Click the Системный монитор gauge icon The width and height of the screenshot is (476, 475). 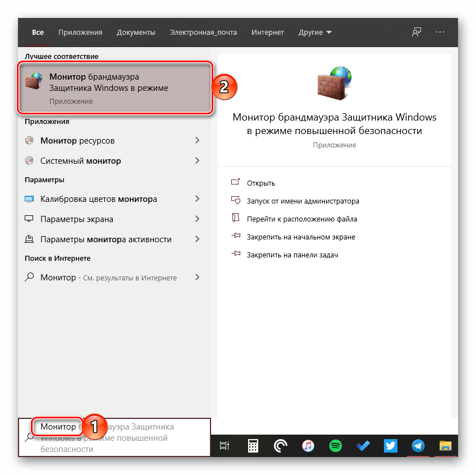[x=29, y=160]
